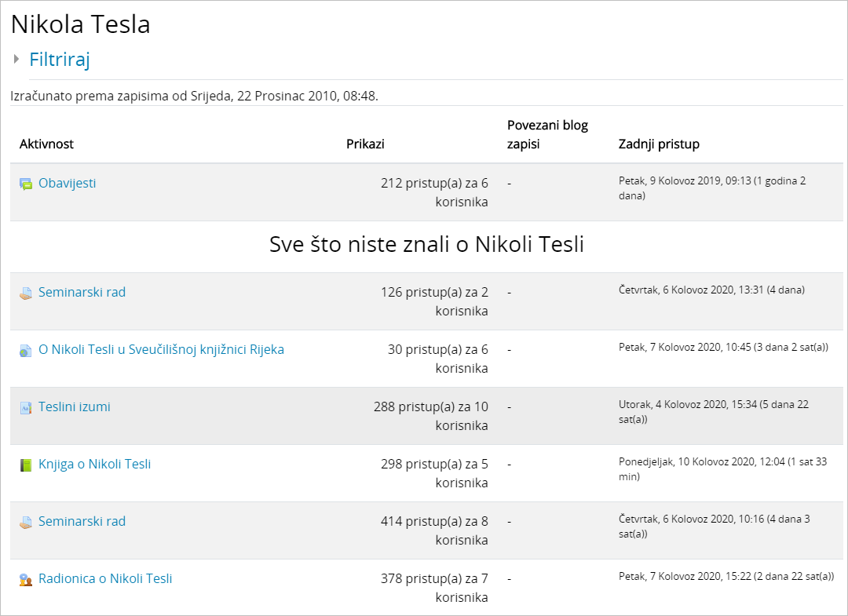Click the Aktivnost column header
The width and height of the screenshot is (848, 616).
pyautogui.click(x=46, y=144)
